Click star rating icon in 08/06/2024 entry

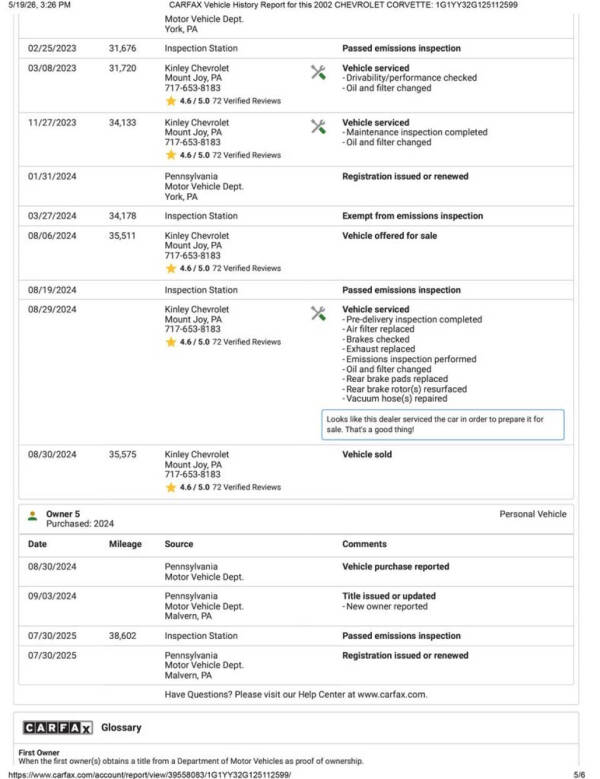[x=171, y=268]
